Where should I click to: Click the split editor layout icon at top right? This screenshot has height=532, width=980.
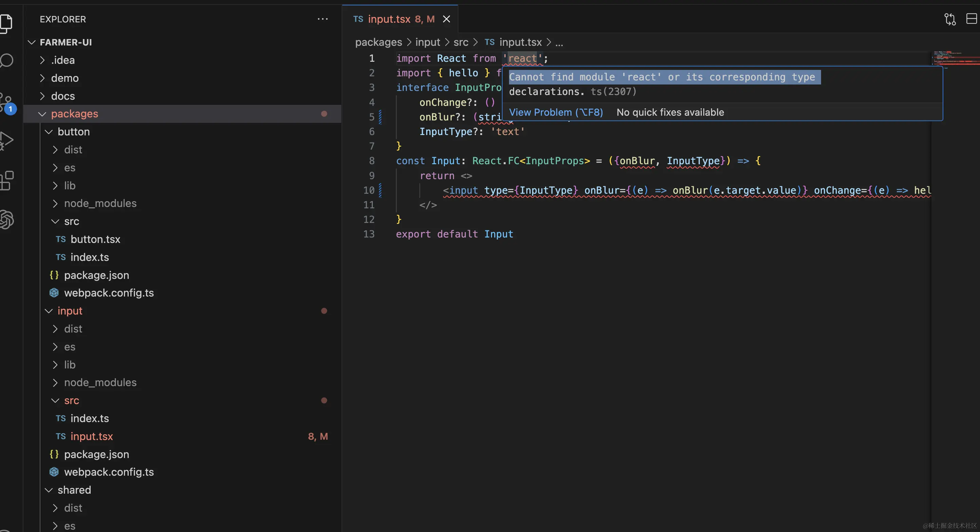(x=972, y=19)
